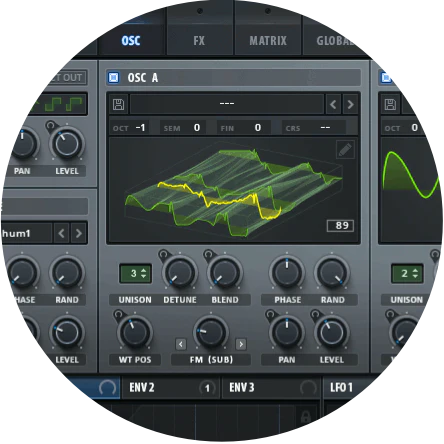The image size is (444, 444).
Task: Click sub LEVEL modulation indicator
Action: tap(50, 126)
